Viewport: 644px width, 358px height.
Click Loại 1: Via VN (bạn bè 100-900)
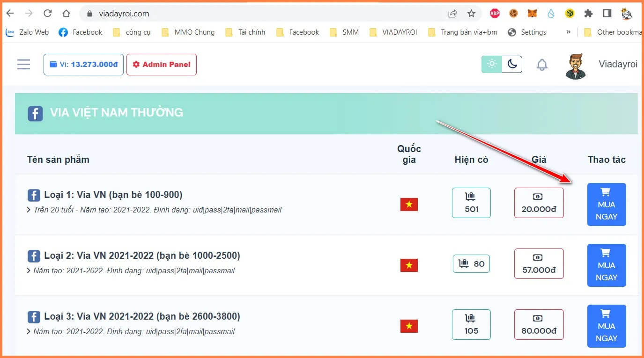pyautogui.click(x=113, y=195)
